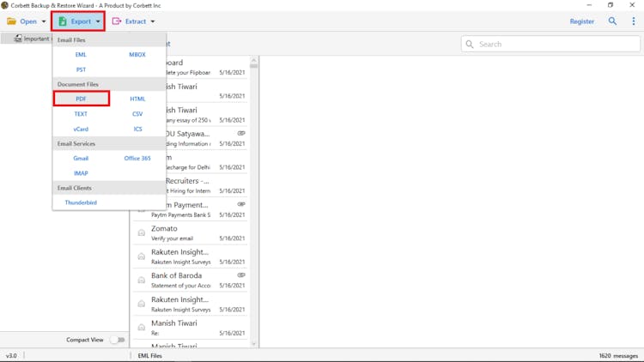Click the envelope icon beside Bank of Baroda
The image size is (644, 362).
tap(142, 281)
